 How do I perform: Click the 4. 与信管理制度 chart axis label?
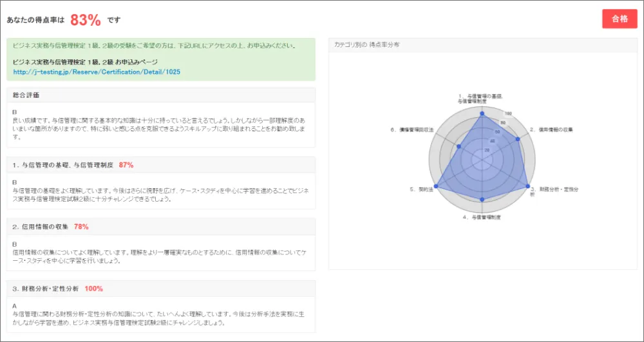tap(482, 217)
